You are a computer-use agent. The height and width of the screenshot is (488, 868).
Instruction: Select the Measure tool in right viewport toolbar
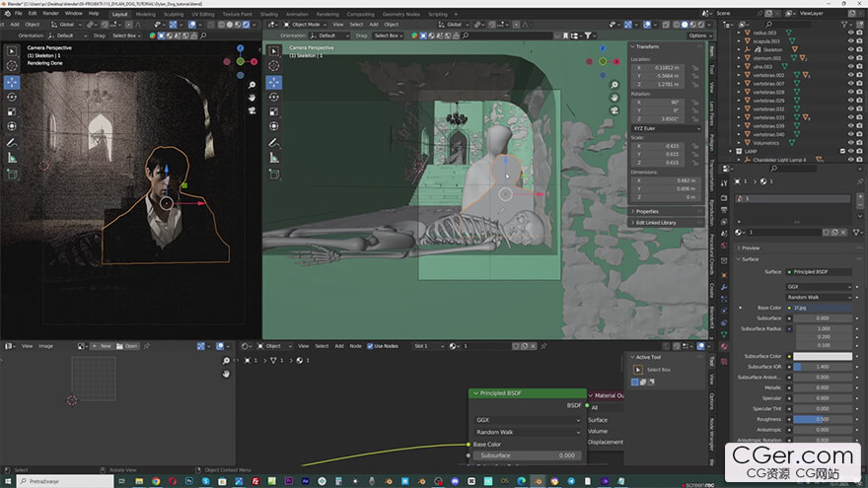click(x=274, y=158)
